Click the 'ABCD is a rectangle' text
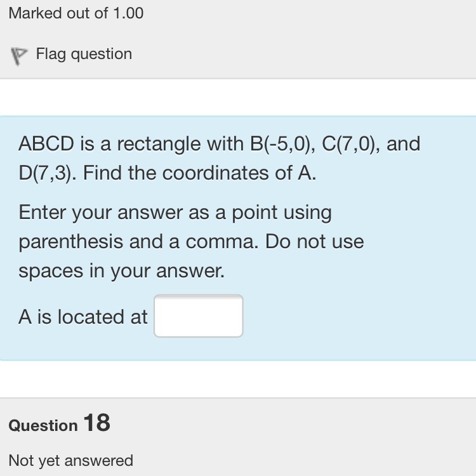Viewport: 476px width, 476px height. point(109,144)
